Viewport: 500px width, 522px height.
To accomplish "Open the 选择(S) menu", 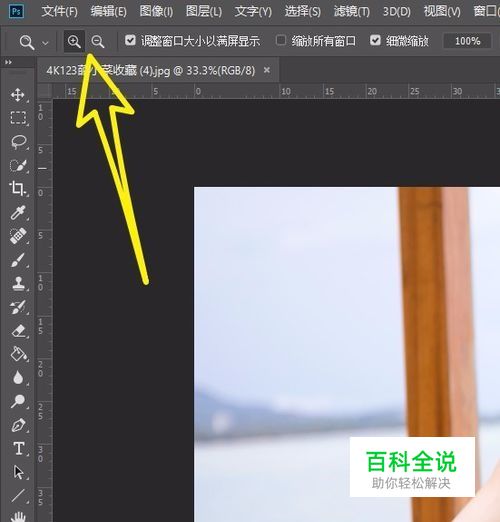I will [302, 12].
